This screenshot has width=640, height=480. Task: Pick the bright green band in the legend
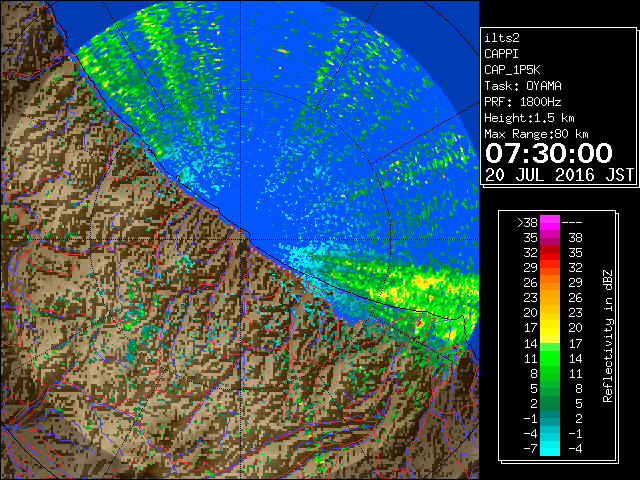[550, 358]
